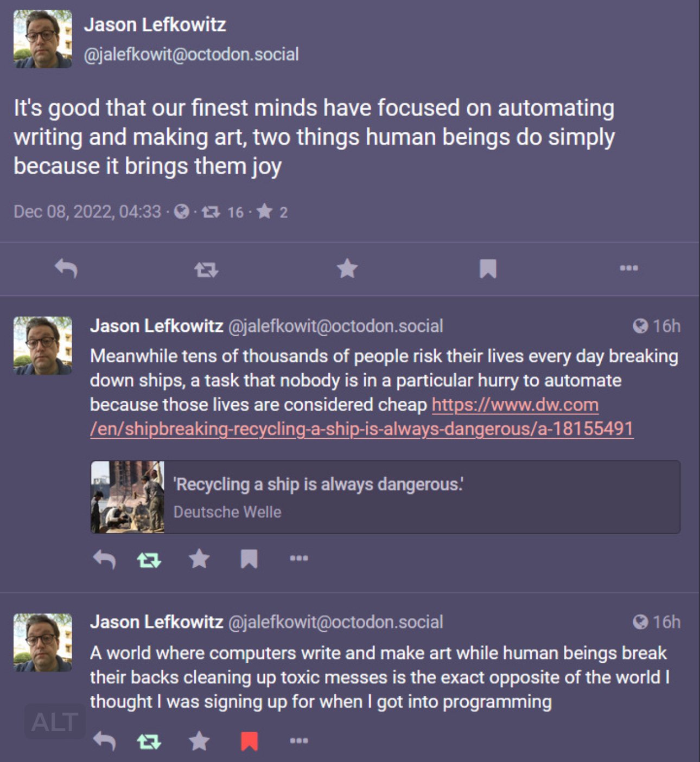Screen dimensions: 700x762
Task: Favourite the post about toxic messes
Action: pyautogui.click(x=199, y=741)
